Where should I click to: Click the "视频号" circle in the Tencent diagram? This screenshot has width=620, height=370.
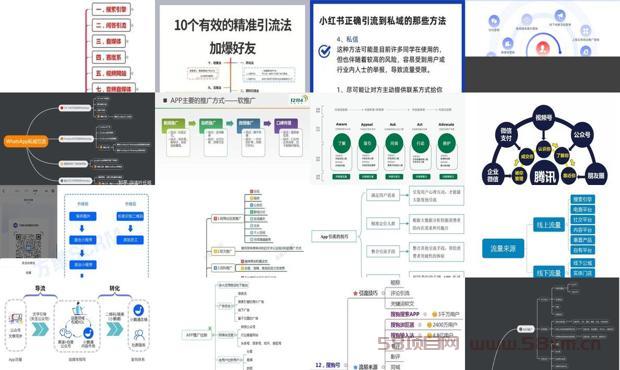coord(544,117)
